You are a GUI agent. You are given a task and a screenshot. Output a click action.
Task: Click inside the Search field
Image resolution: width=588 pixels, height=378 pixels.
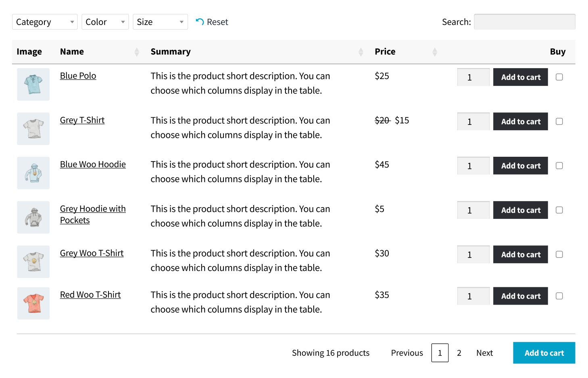pos(524,22)
